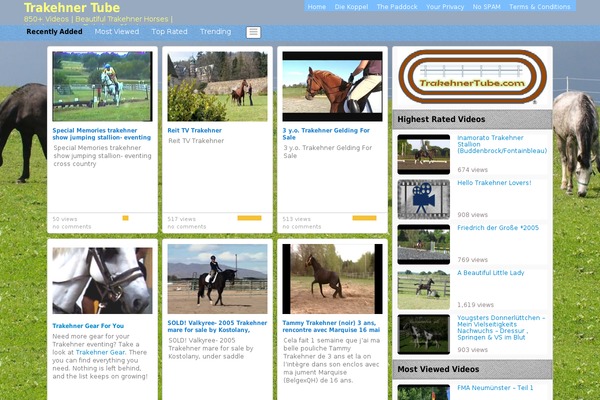Screen dimensions: 600x400
Task: Click the Valkyree dressage rider thumbnail
Action: click(217, 279)
